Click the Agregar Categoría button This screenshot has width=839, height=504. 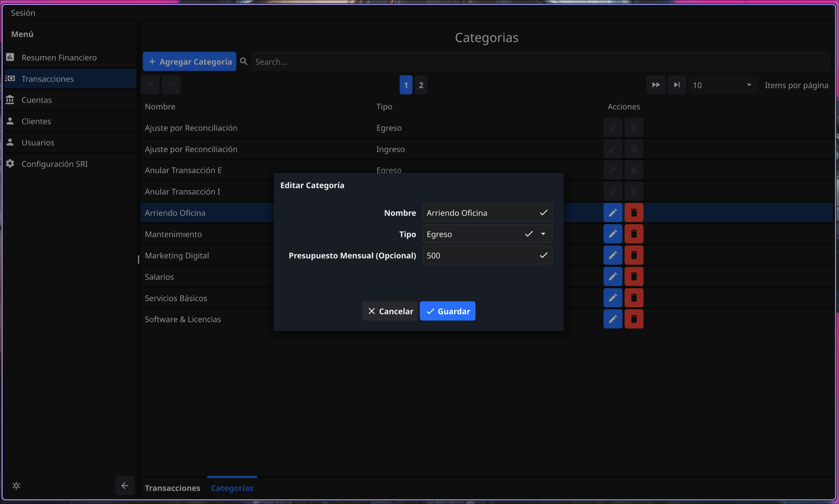tap(190, 62)
